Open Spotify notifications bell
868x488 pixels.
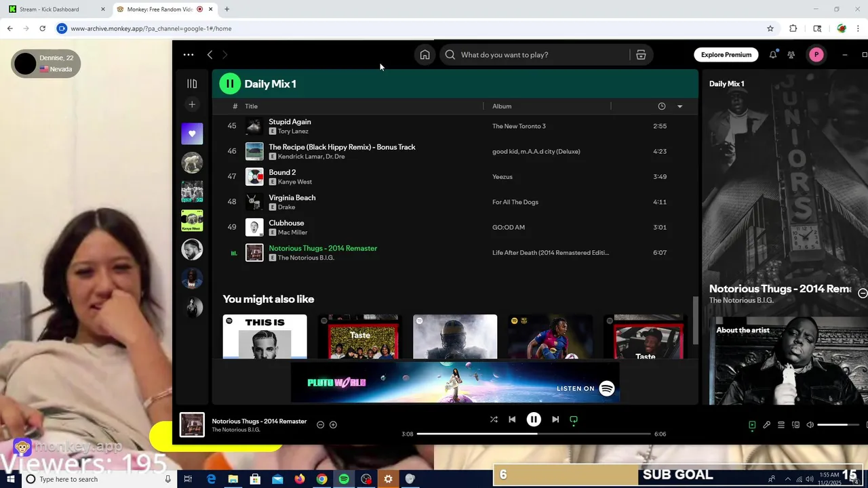click(773, 55)
